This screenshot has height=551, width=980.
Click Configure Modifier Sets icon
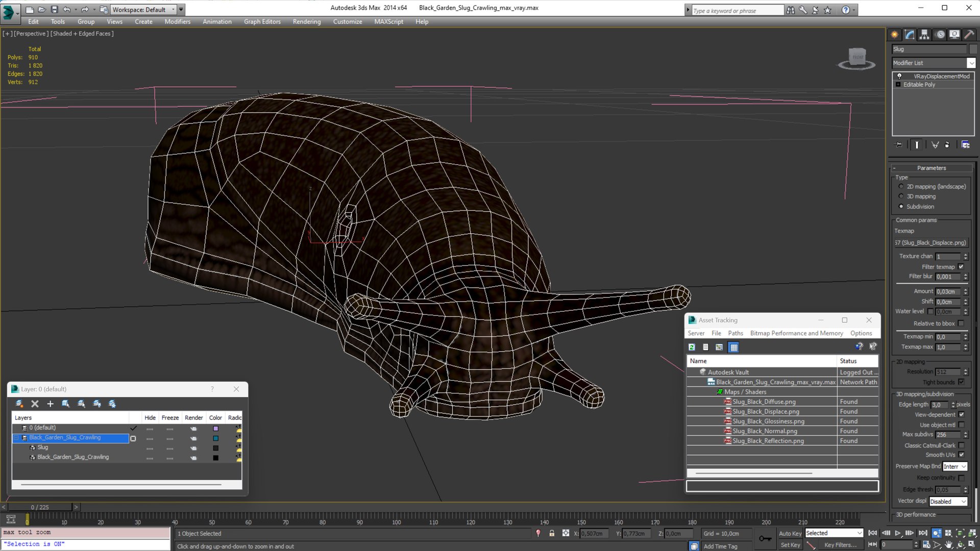point(966,145)
